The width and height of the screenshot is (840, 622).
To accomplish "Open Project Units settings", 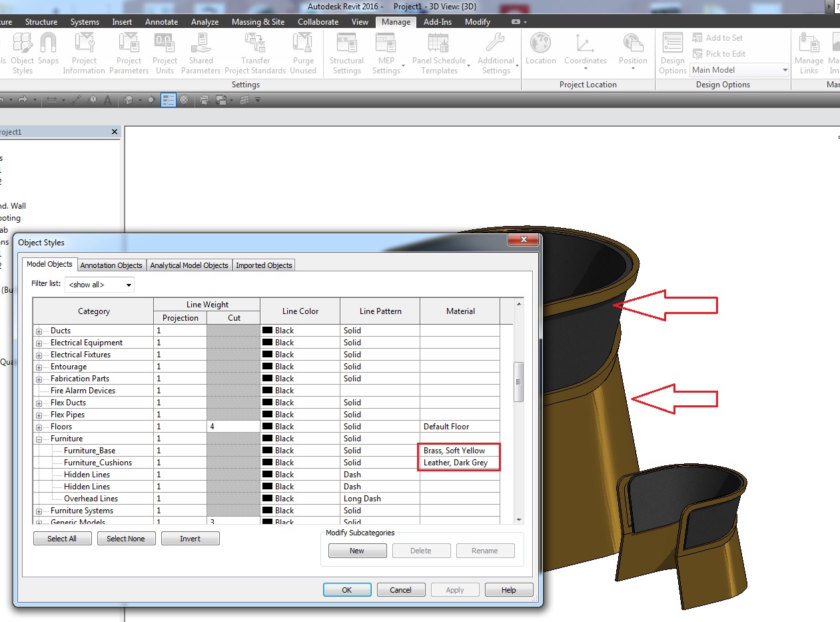I will click(x=165, y=53).
